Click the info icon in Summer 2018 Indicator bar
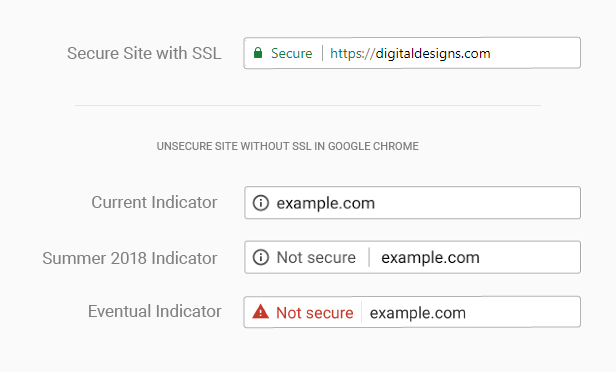Image resolution: width=616 pixels, height=372 pixels. point(260,257)
